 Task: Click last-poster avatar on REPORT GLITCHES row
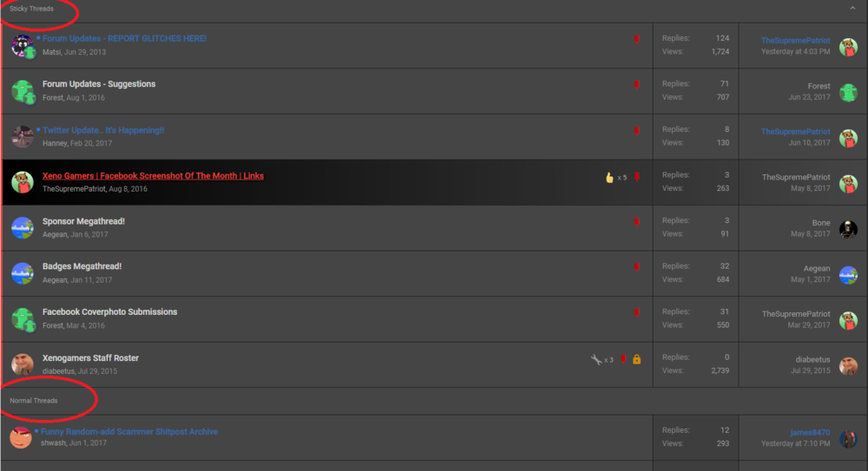pos(848,48)
